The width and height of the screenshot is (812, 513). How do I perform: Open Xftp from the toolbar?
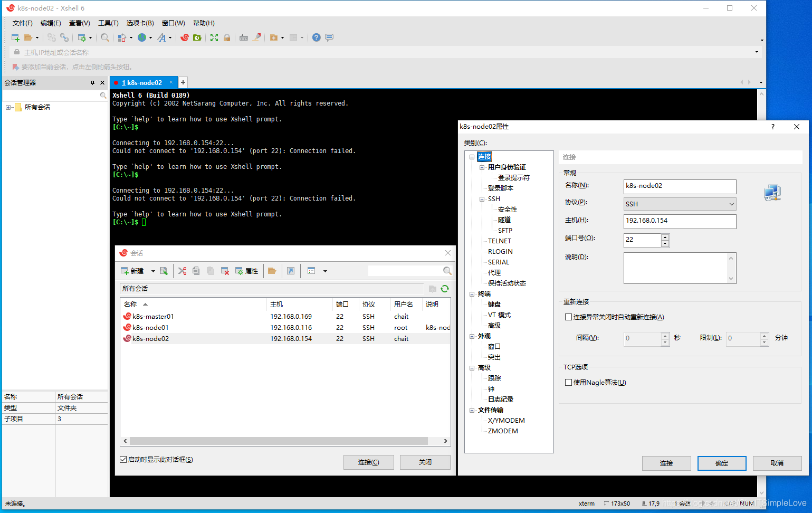click(197, 37)
